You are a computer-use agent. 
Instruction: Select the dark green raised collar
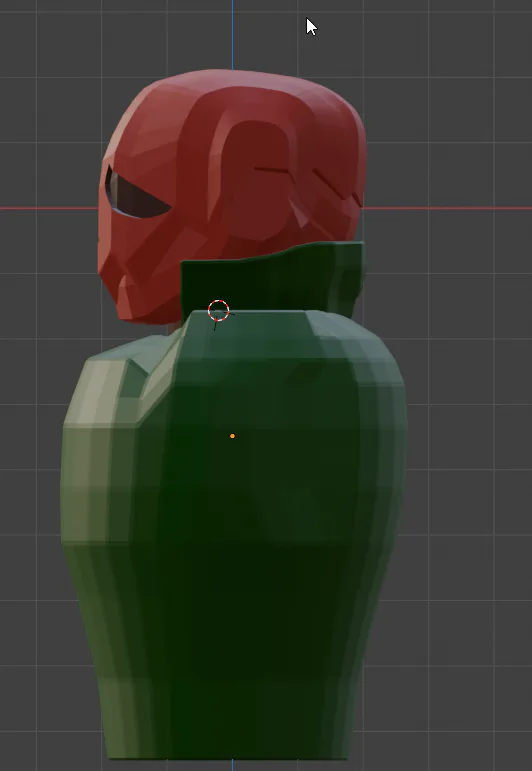[x=273, y=280]
